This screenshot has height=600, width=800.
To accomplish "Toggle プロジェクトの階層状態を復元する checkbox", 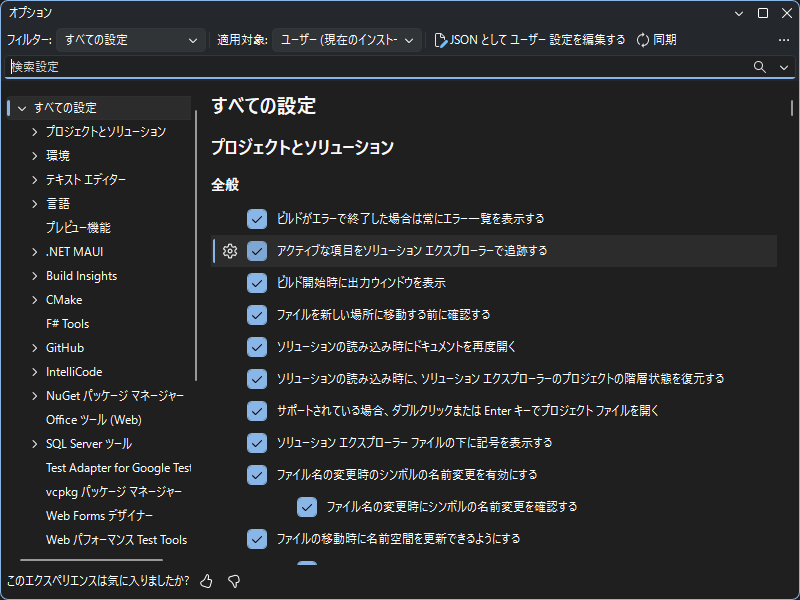I will tap(257, 379).
